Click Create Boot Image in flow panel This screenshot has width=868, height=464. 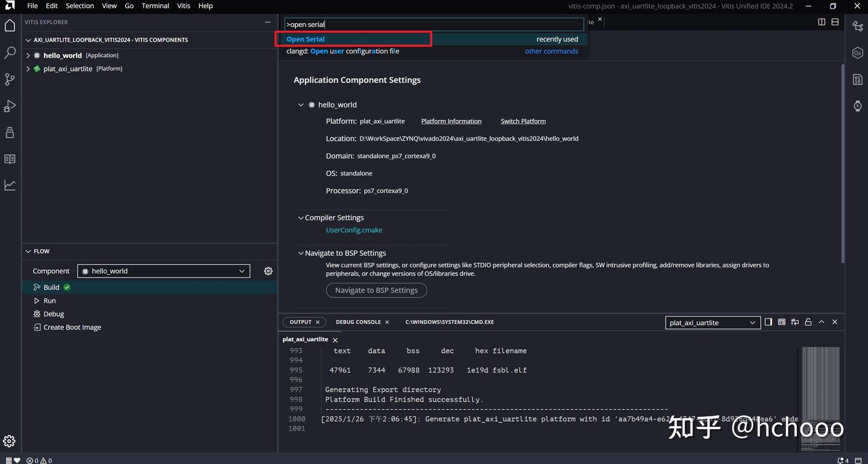pyautogui.click(x=72, y=327)
